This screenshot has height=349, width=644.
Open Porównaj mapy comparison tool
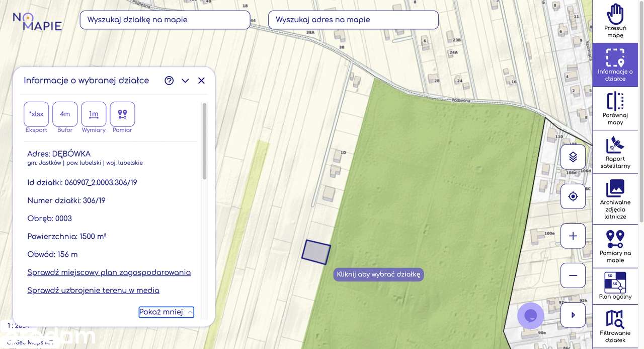tap(615, 108)
